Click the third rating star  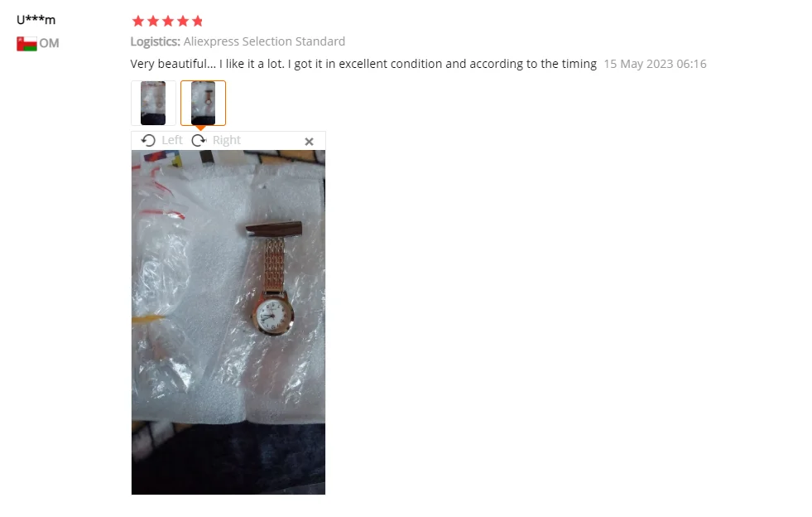(168, 22)
